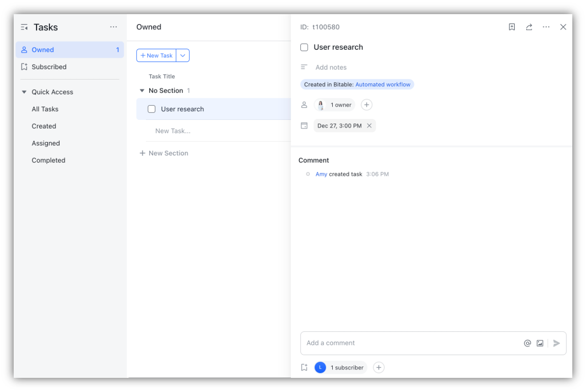
Task: Click the due date calendar icon
Action: point(304,125)
